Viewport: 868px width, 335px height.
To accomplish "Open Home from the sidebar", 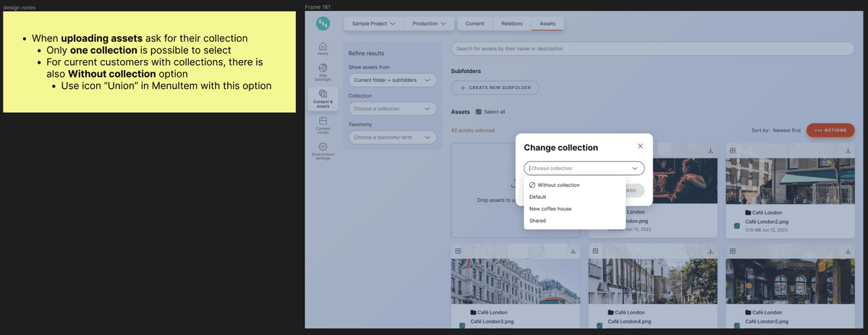I will (x=323, y=48).
